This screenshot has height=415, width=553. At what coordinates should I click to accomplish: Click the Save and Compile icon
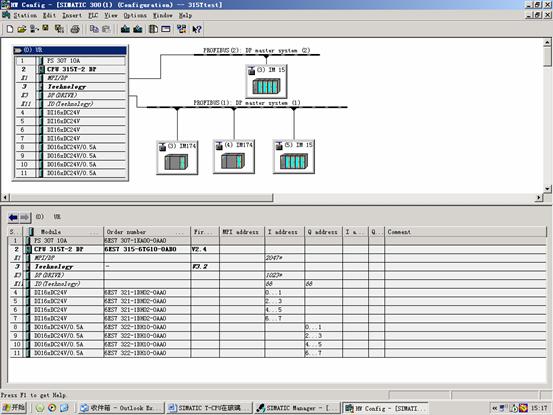(59, 29)
